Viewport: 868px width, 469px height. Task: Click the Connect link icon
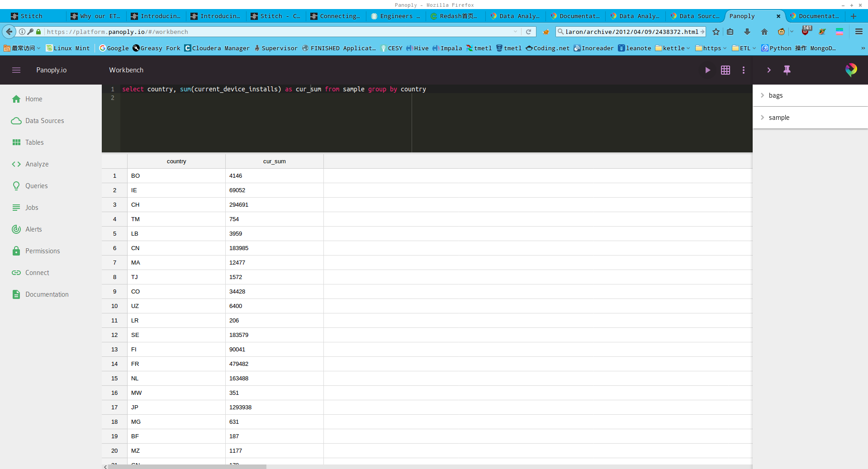(16, 273)
